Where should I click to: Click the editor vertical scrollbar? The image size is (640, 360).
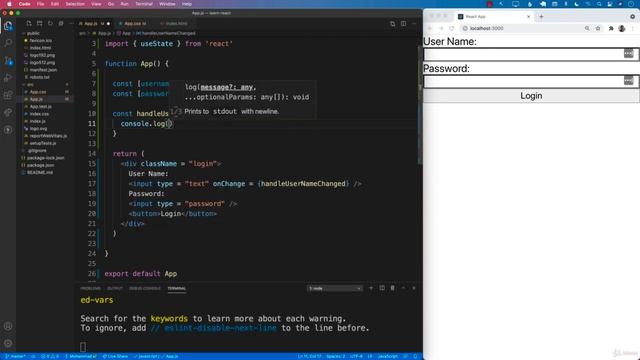click(420, 105)
